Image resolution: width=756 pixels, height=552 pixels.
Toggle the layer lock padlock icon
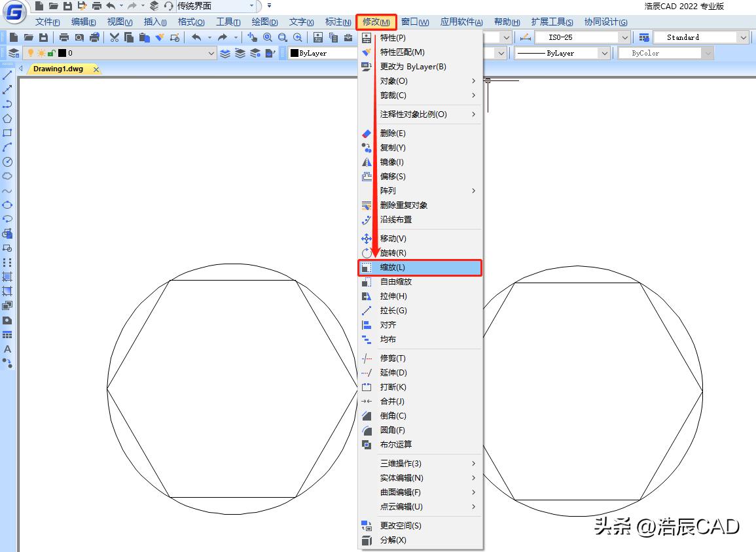tap(51, 53)
